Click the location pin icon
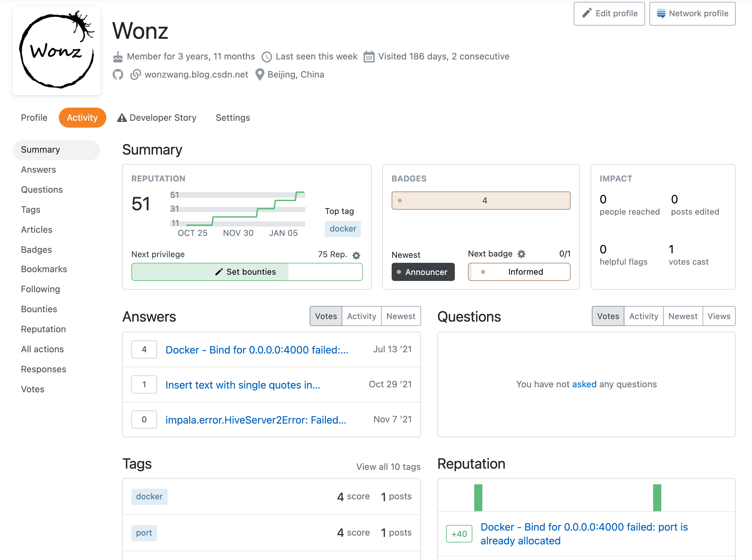The image size is (752, 560). coord(260,74)
